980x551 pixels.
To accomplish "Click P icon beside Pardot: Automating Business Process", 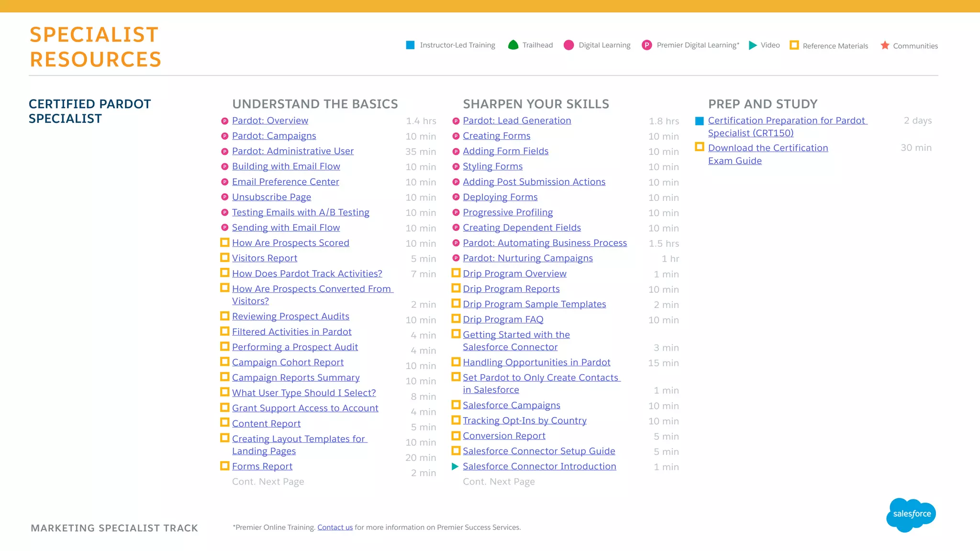I will click(x=456, y=243).
